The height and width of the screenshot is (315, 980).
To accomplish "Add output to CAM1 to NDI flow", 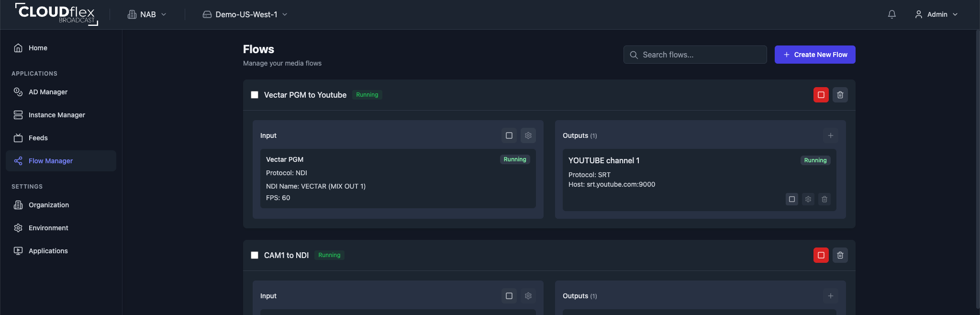I will click(831, 296).
